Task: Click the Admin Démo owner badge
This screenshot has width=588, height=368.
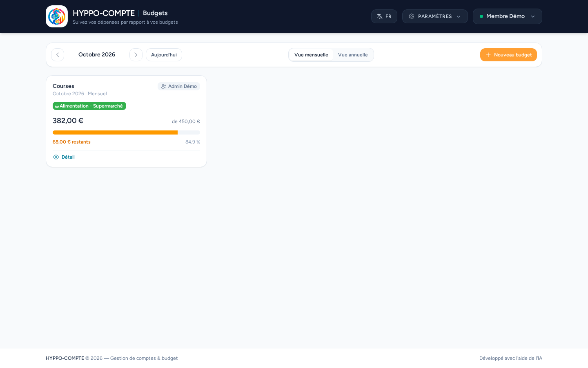Action: 179,86
